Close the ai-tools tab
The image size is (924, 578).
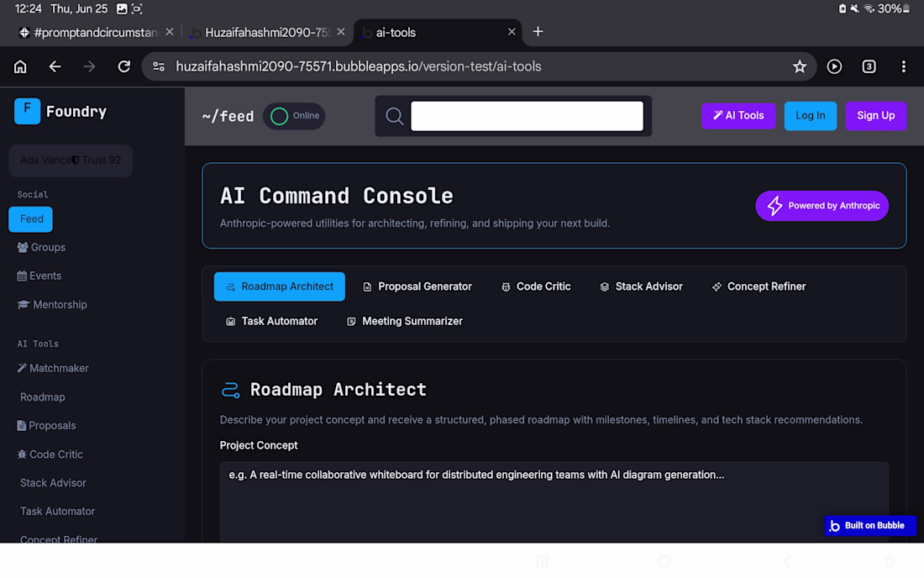(x=512, y=32)
